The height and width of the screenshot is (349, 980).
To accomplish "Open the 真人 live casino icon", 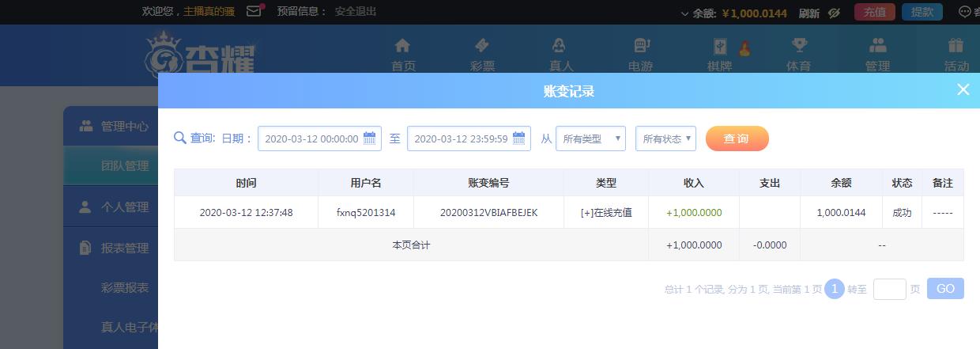I will pos(560,46).
